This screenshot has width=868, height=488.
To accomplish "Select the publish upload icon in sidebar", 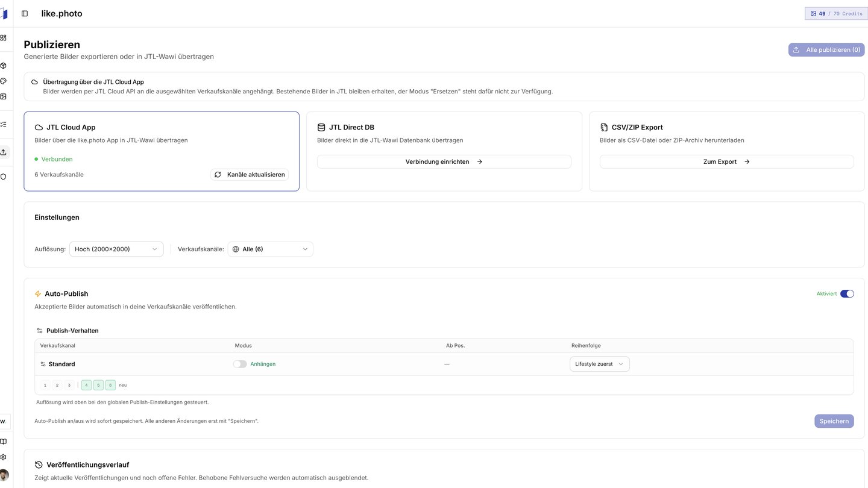I will (3, 152).
